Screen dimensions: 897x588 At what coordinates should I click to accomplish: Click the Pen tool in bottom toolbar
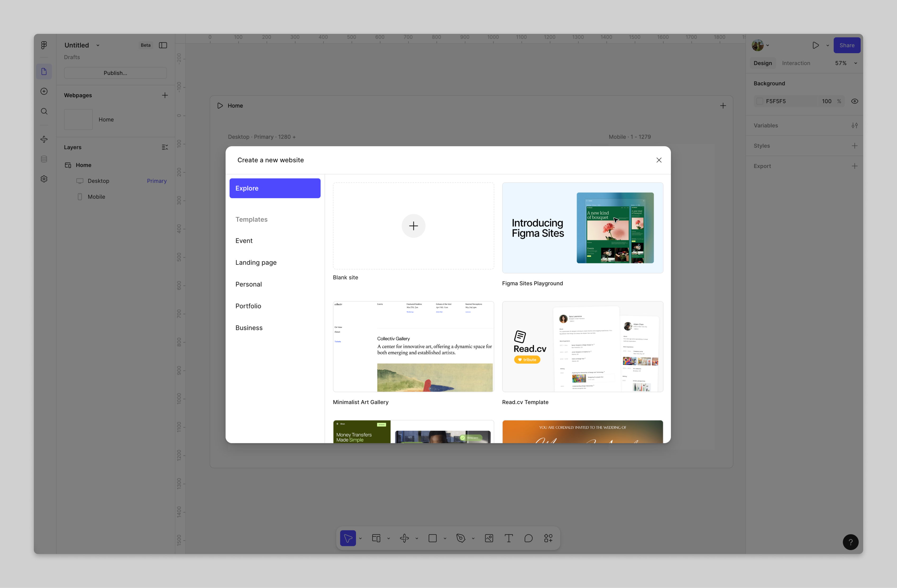[x=461, y=538]
